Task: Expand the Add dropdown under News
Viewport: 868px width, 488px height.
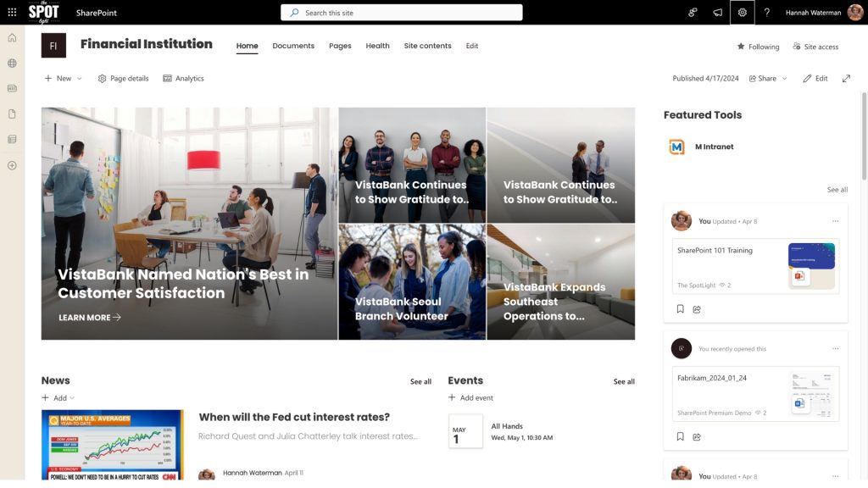Action: click(x=59, y=398)
